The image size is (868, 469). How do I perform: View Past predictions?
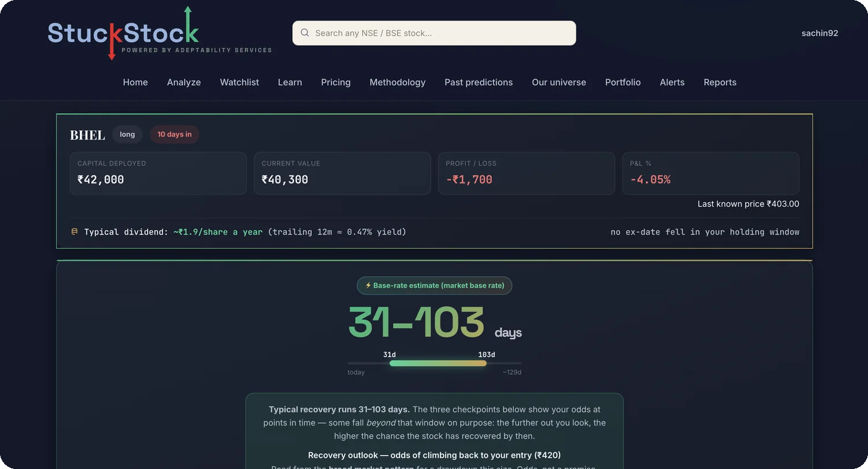click(x=479, y=82)
